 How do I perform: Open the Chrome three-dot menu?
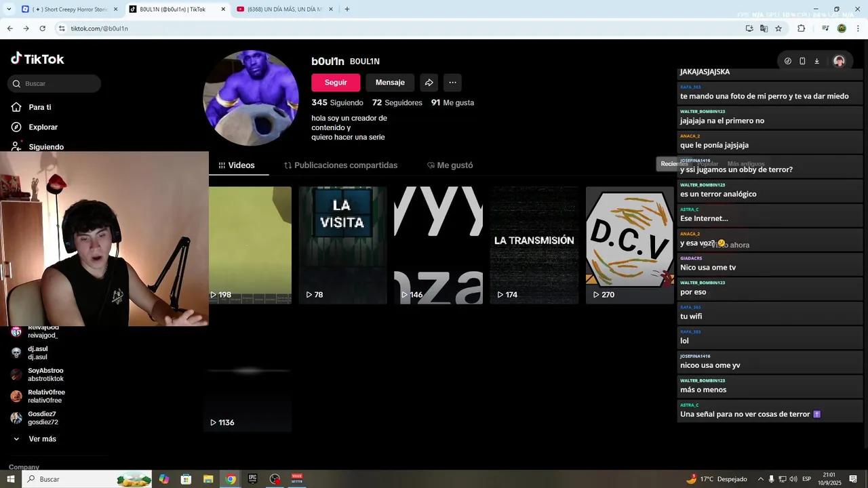point(859,28)
